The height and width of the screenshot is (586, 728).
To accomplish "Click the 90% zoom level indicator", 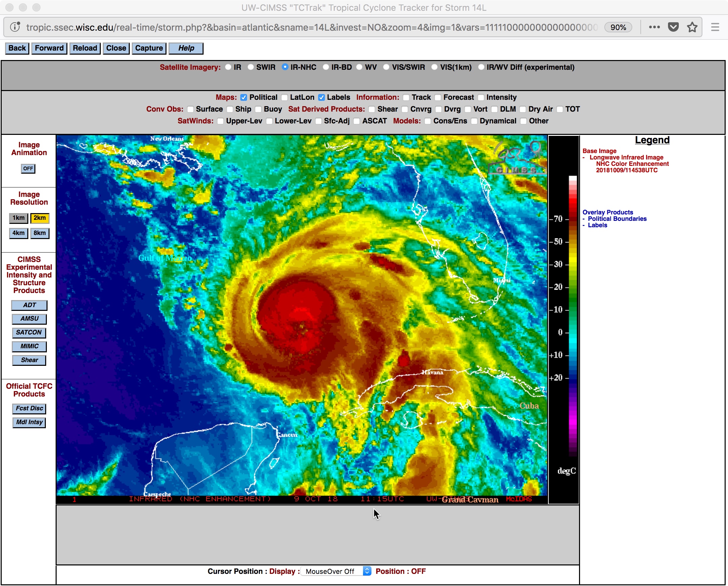I will click(x=618, y=27).
